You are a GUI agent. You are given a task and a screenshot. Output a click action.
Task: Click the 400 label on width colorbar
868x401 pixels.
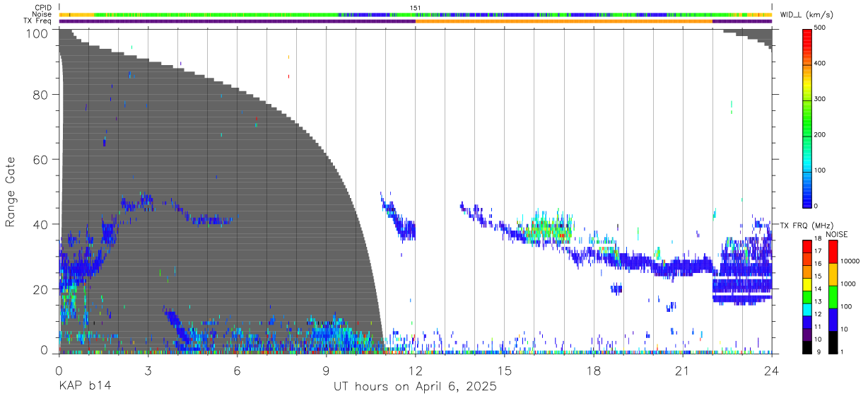coord(820,64)
